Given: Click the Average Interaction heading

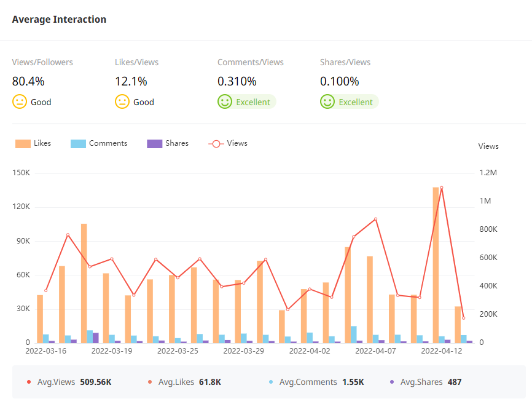Looking at the screenshot, I should (59, 20).
